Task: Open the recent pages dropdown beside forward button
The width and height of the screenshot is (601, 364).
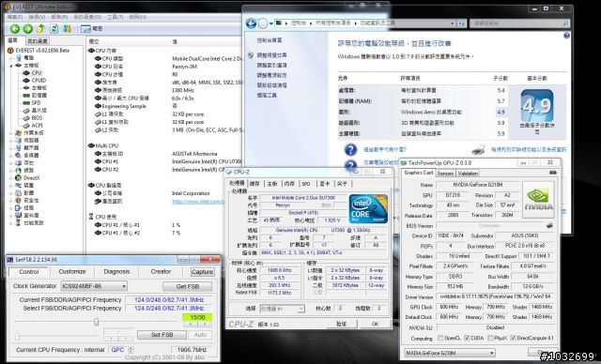Action: click(x=271, y=23)
